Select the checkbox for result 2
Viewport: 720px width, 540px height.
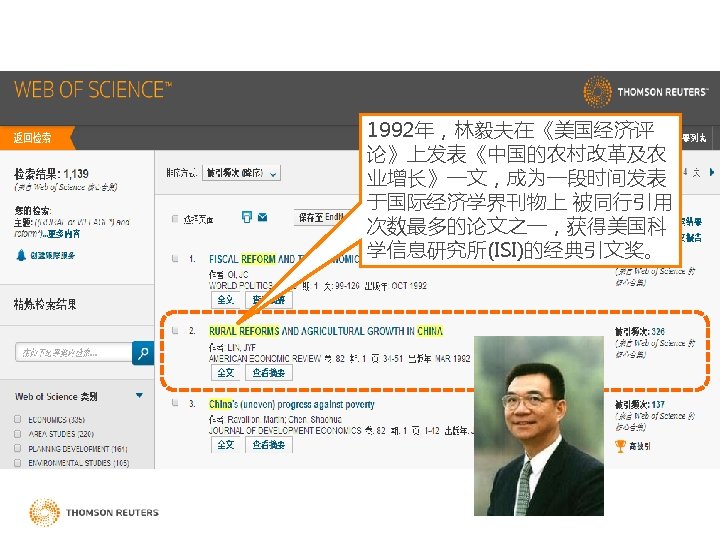click(175, 331)
